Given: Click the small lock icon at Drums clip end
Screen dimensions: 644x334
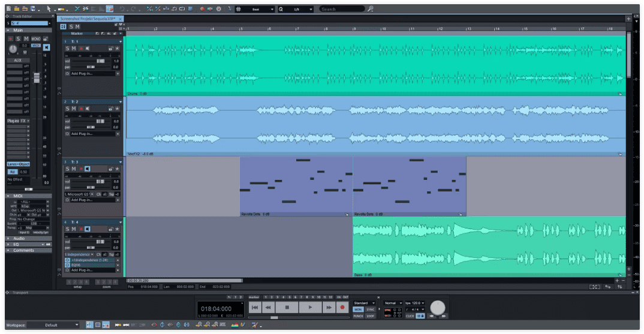Looking at the screenshot, I should click(620, 94).
